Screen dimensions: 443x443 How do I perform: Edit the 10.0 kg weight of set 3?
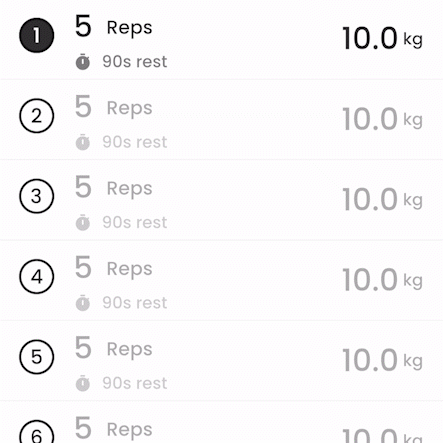pyautogui.click(x=383, y=199)
